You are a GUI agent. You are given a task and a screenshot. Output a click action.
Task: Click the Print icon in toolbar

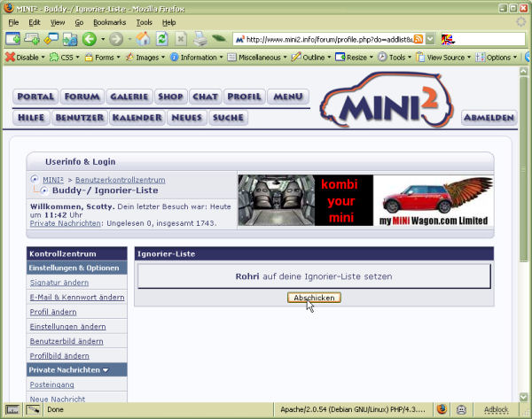(x=200, y=39)
